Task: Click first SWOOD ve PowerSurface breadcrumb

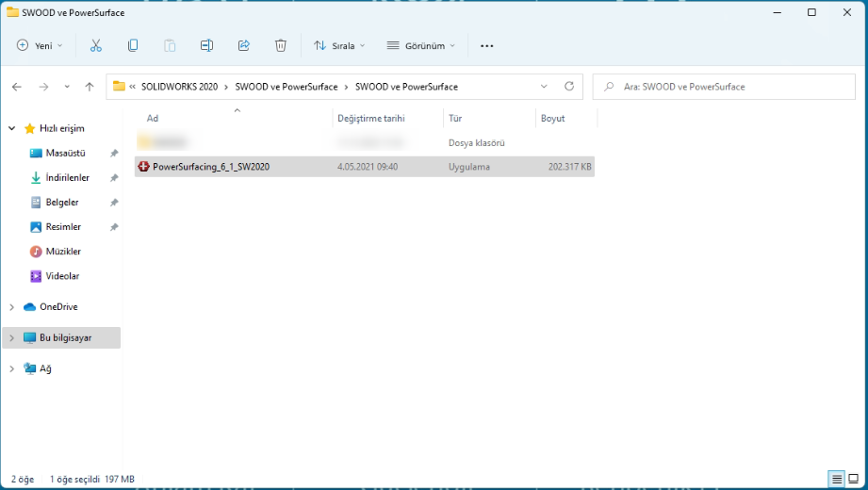Action: pyautogui.click(x=287, y=87)
